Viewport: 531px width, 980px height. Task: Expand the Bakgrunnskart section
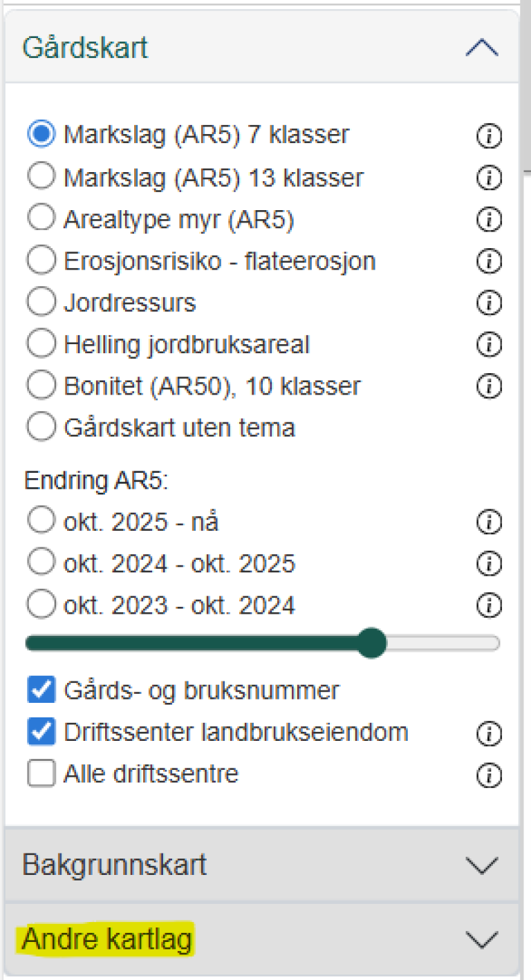[482, 865]
